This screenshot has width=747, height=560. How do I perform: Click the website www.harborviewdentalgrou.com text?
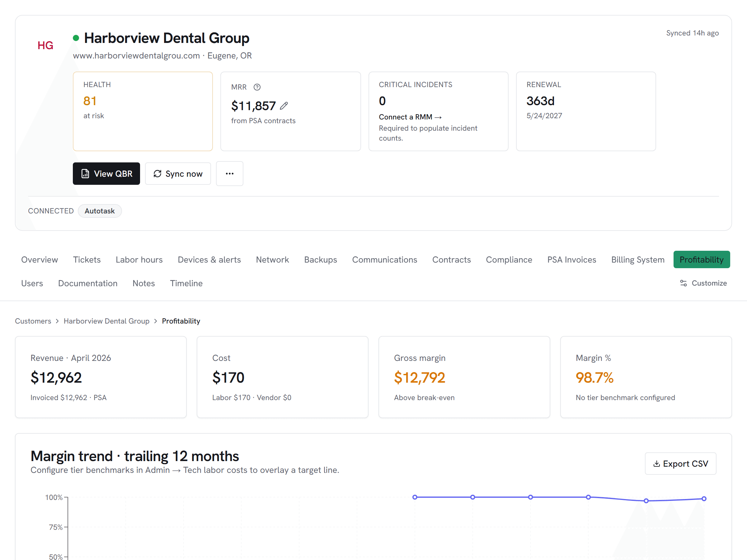coord(136,56)
